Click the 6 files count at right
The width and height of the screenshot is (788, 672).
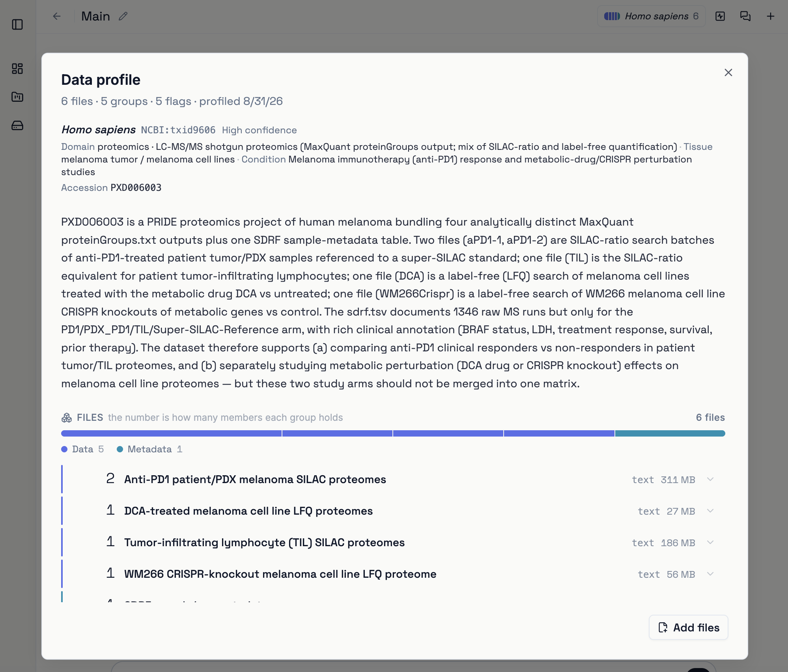coord(710,418)
